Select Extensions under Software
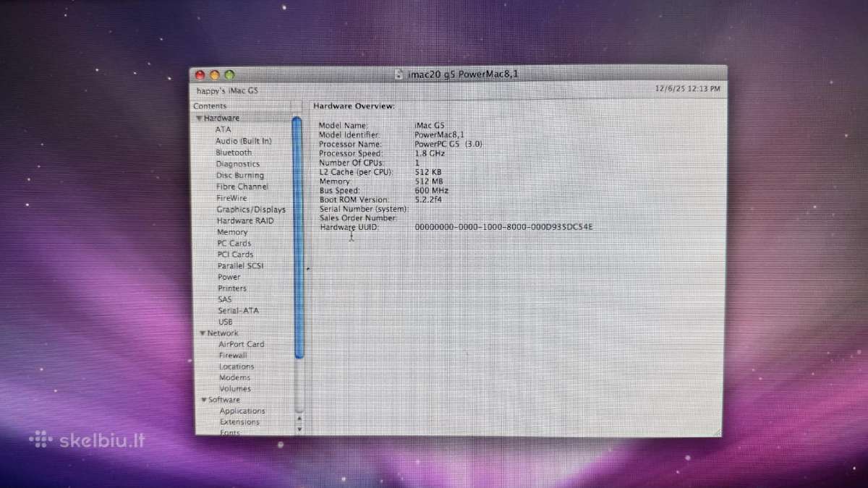This screenshot has height=488, width=868. click(239, 422)
